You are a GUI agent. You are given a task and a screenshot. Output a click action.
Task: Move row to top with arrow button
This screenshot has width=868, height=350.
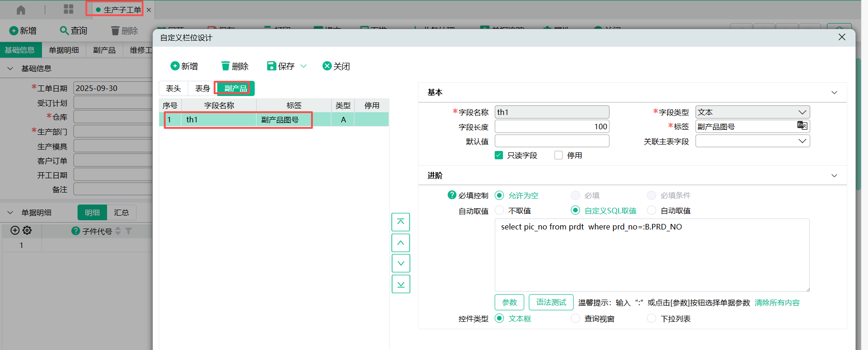coord(401,222)
